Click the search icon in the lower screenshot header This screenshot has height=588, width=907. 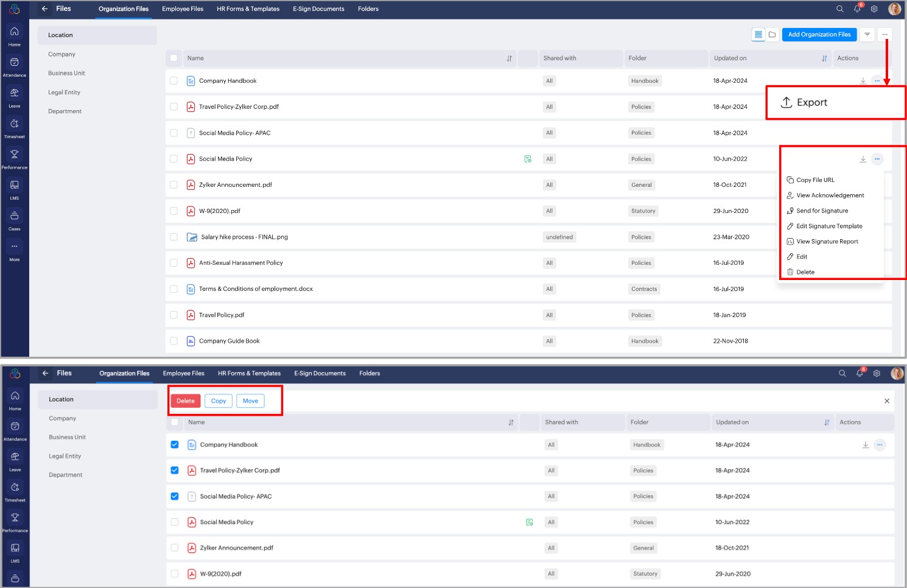tap(842, 373)
